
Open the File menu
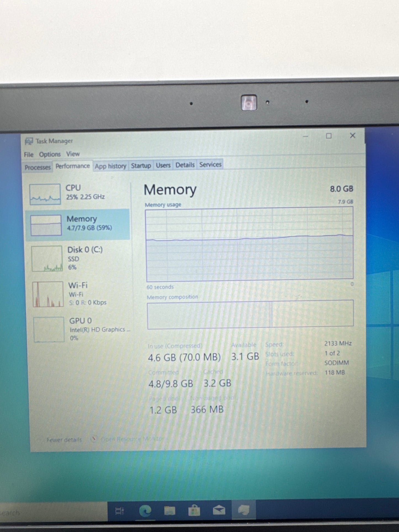(x=28, y=155)
